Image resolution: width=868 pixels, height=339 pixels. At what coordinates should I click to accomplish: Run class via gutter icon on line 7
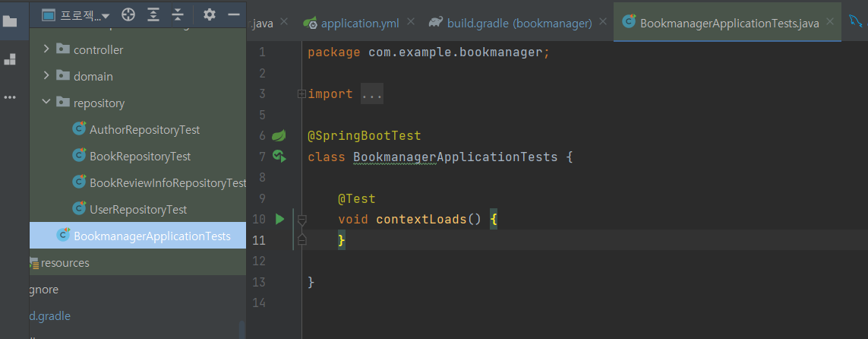(279, 157)
